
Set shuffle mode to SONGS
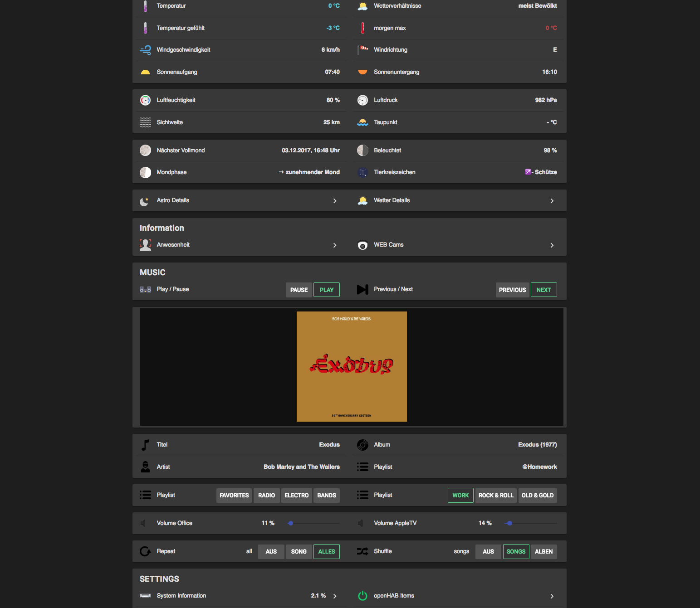516,552
